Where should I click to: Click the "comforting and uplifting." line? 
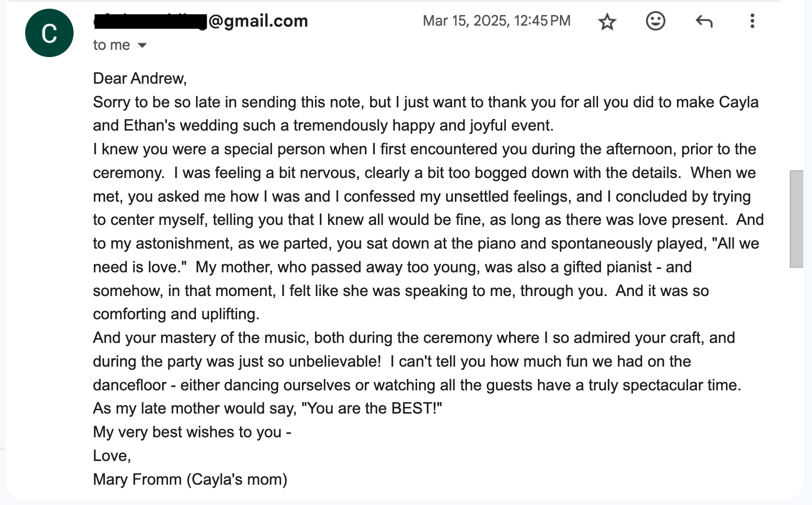coord(176,314)
